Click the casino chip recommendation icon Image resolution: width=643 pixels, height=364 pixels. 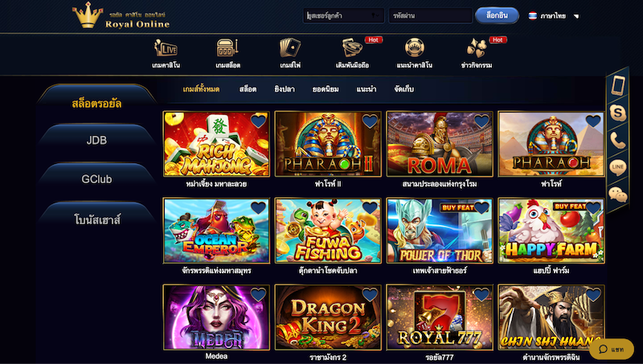point(414,47)
